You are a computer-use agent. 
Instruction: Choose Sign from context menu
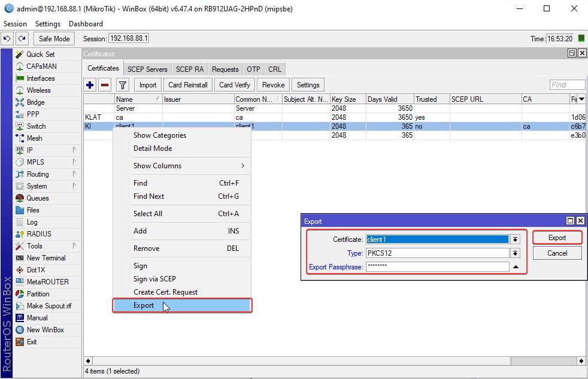(x=182, y=266)
